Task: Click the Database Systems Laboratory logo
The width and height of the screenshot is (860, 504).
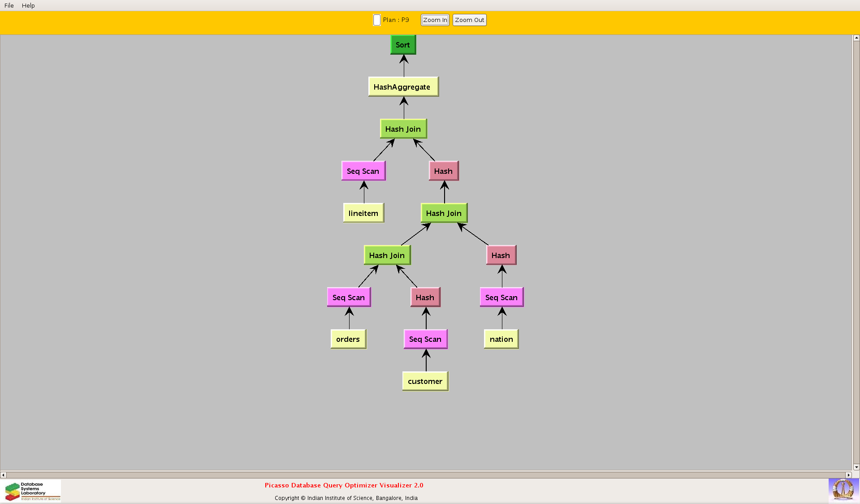Action: point(32,491)
